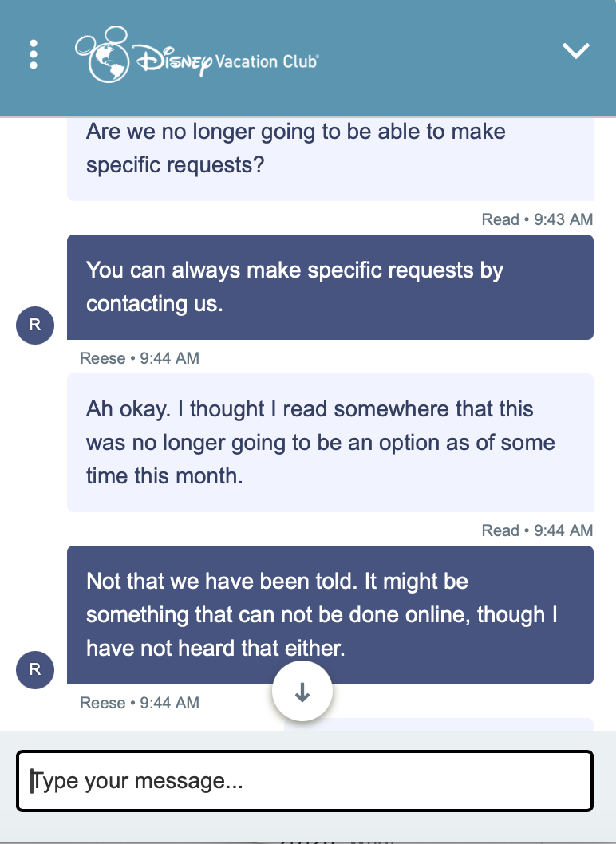
Task: Focus the 'Type your message...' input field
Action: [304, 781]
